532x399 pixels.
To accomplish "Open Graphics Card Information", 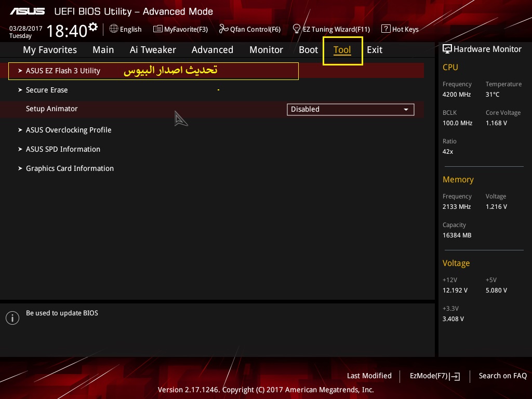I will point(70,168).
